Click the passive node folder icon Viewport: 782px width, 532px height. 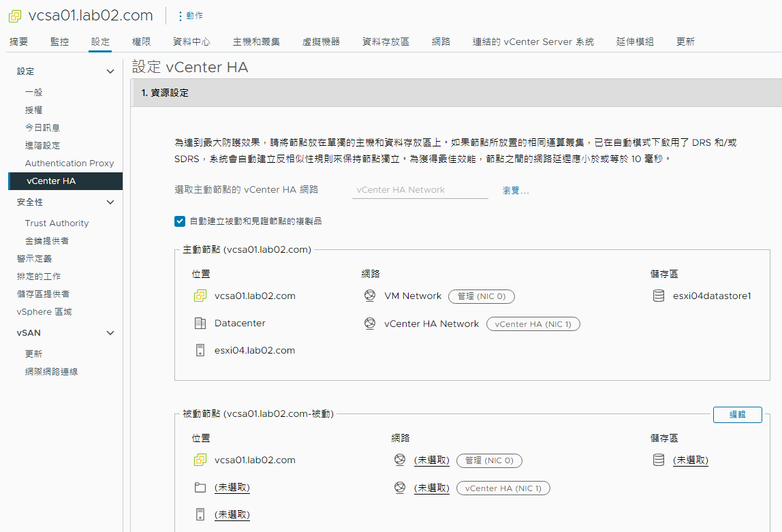tap(200, 487)
